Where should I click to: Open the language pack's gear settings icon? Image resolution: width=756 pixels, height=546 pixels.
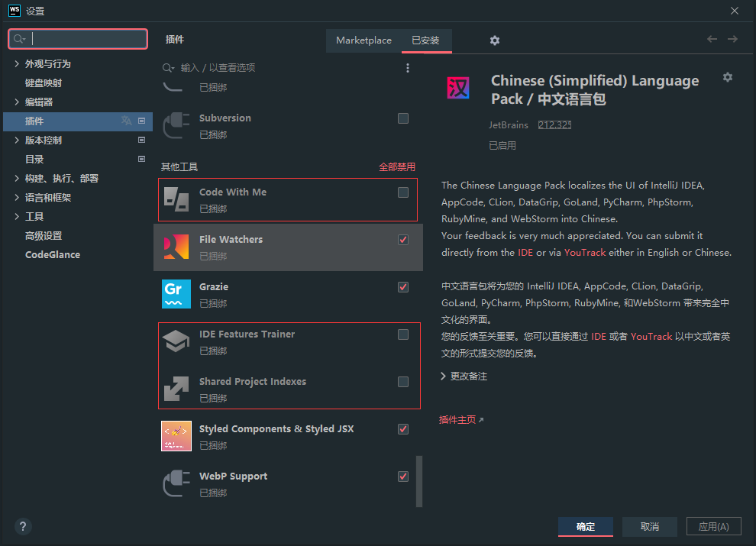tap(727, 76)
